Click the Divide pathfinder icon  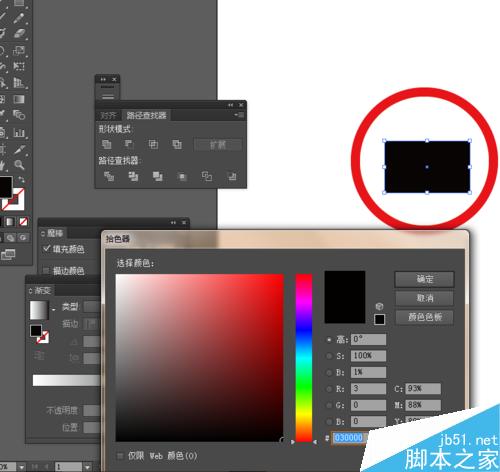point(109,176)
